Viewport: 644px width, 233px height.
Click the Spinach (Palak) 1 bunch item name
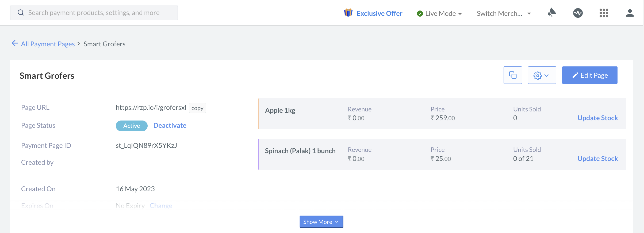click(300, 151)
